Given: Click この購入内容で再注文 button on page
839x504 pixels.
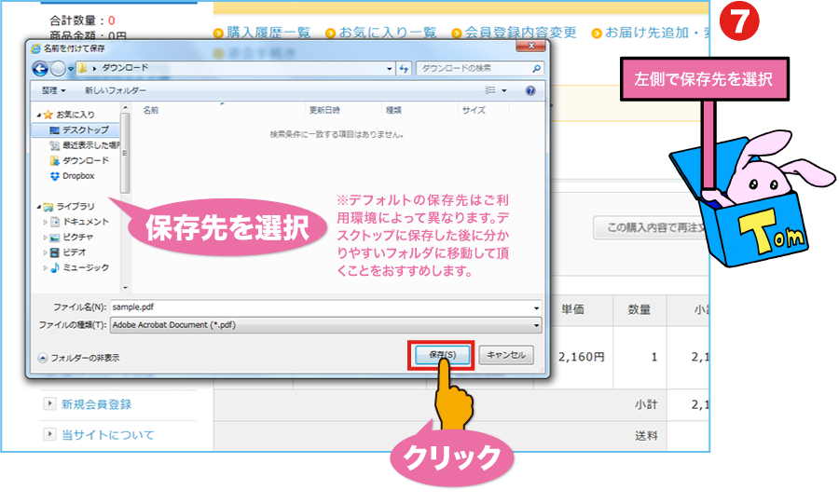Looking at the screenshot, I should 651,228.
